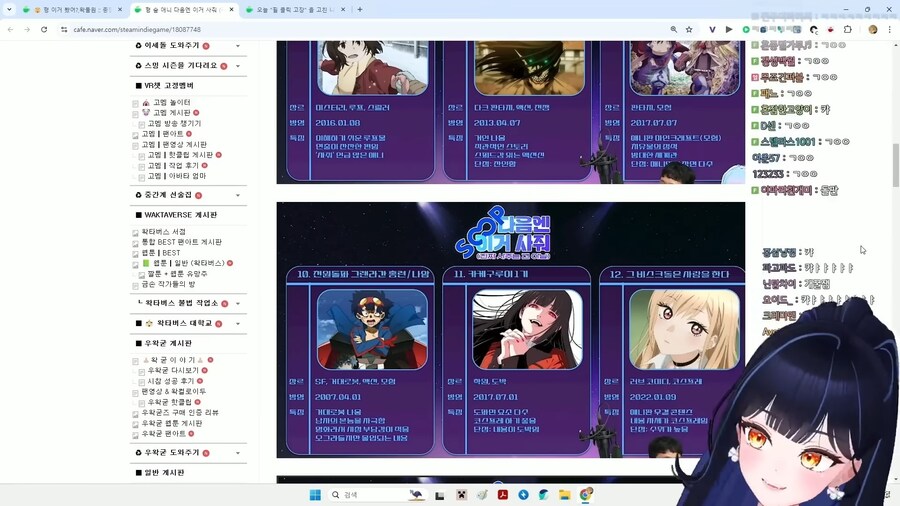The height and width of the screenshot is (506, 900).
Task: Click the URL address bar
Action: (367, 29)
